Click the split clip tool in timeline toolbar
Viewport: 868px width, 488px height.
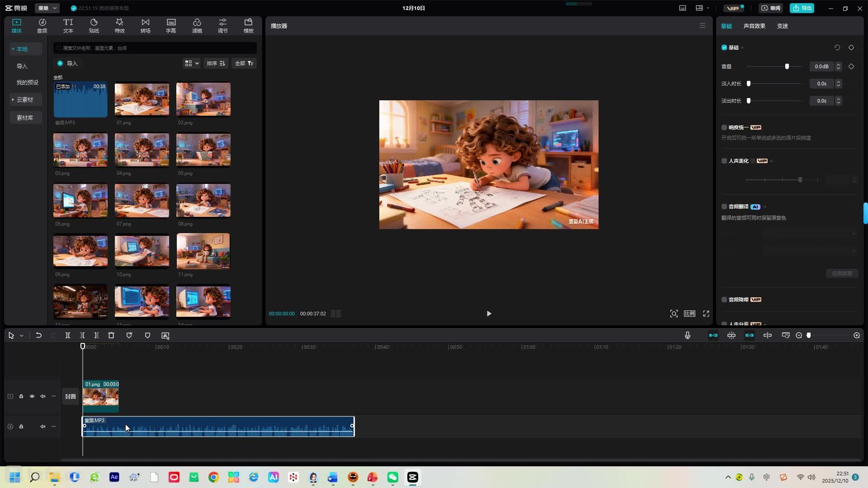67,335
